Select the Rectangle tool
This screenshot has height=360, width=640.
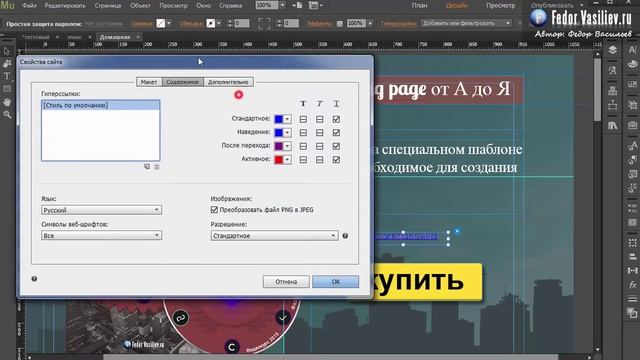point(7,89)
